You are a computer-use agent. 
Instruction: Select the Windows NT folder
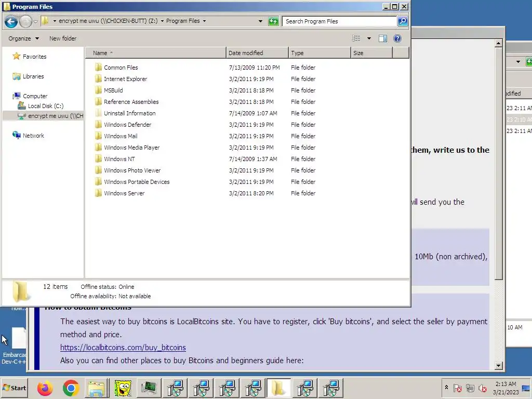(x=119, y=159)
